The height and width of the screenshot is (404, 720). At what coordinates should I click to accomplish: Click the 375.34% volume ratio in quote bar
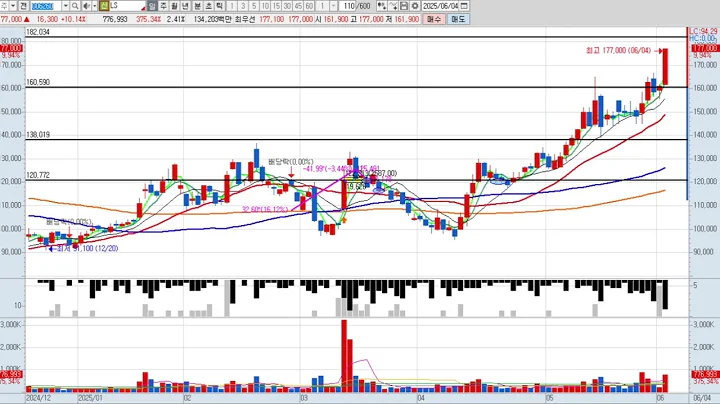147,19
